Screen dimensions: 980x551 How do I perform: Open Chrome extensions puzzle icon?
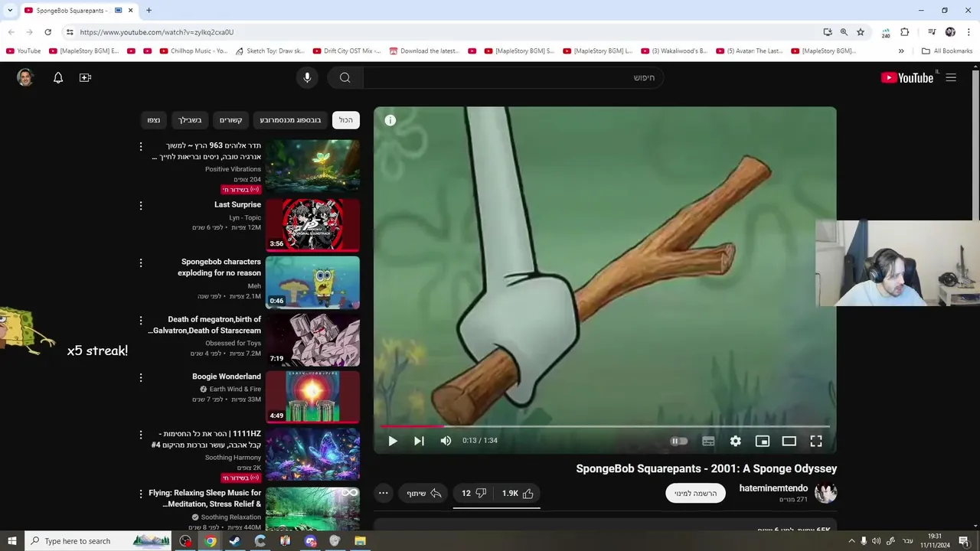[905, 32]
